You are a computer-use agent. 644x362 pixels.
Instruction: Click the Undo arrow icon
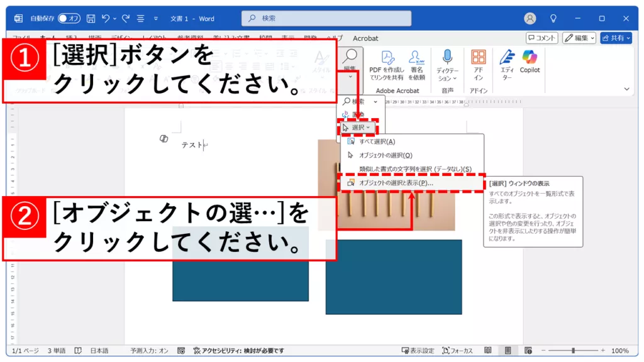tap(107, 19)
